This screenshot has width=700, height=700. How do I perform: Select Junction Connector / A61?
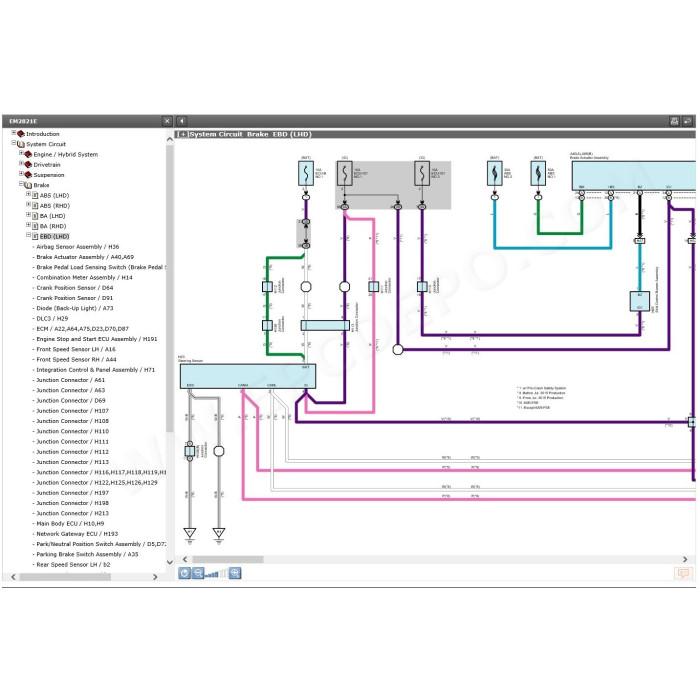(71, 380)
